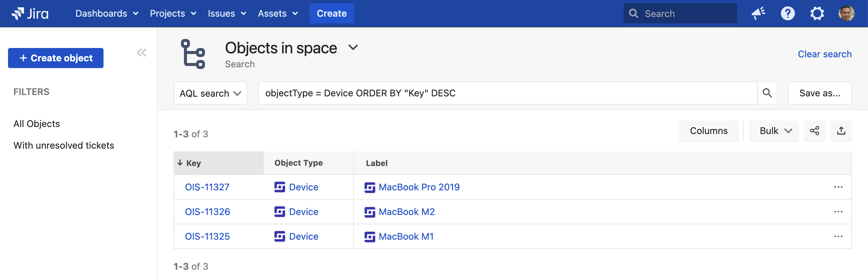This screenshot has width=868, height=280.
Task: Open the Dashboards menu
Action: [106, 13]
